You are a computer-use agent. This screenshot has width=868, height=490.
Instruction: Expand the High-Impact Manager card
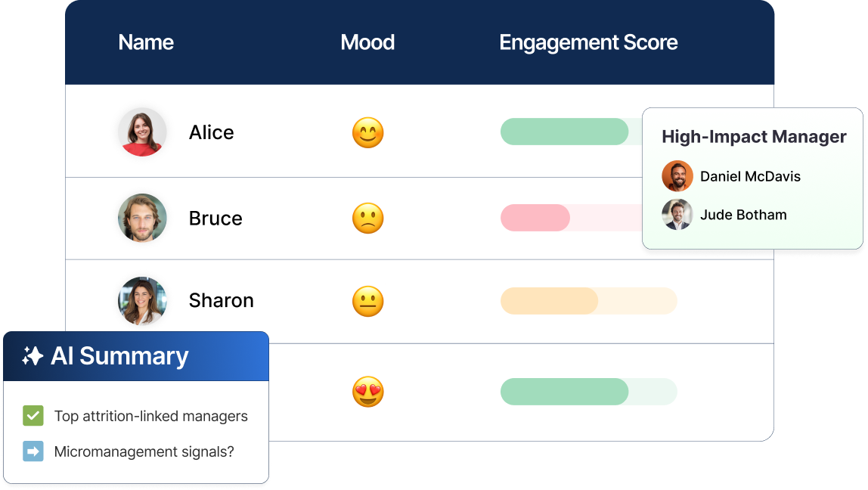[x=754, y=137]
